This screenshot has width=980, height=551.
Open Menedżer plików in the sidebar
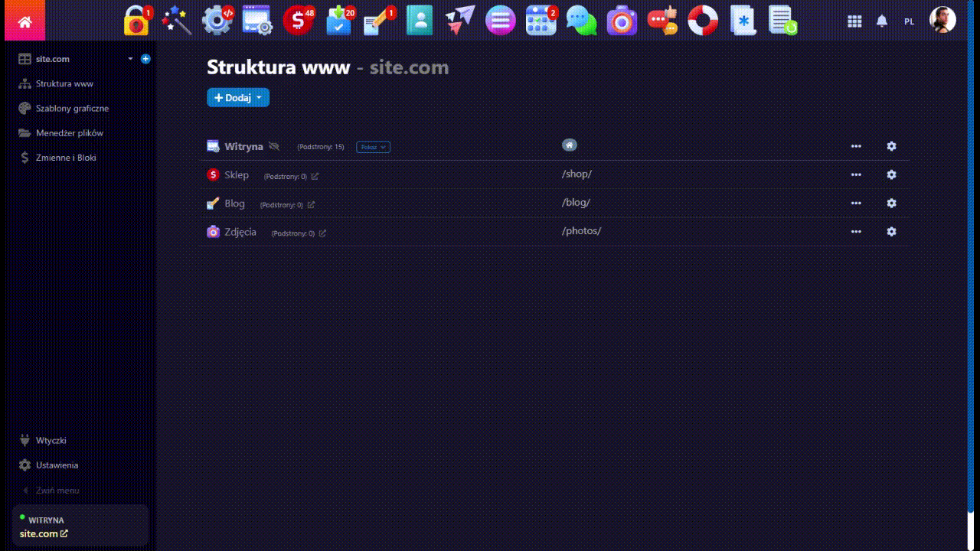tap(69, 133)
